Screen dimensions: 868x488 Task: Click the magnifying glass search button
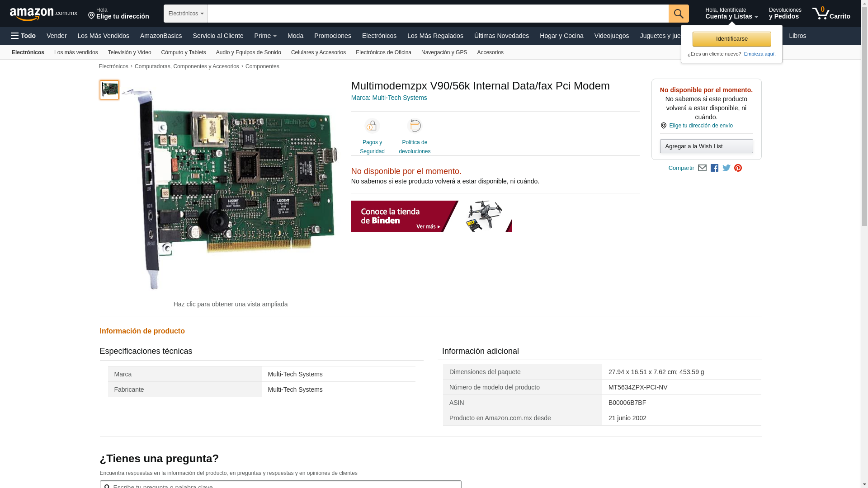click(679, 14)
